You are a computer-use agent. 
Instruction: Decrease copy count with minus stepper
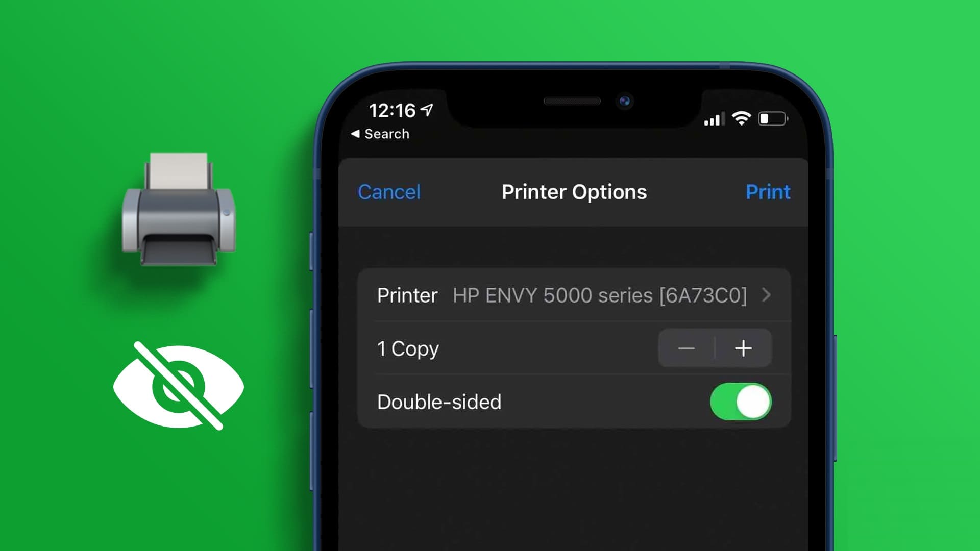[x=685, y=348]
